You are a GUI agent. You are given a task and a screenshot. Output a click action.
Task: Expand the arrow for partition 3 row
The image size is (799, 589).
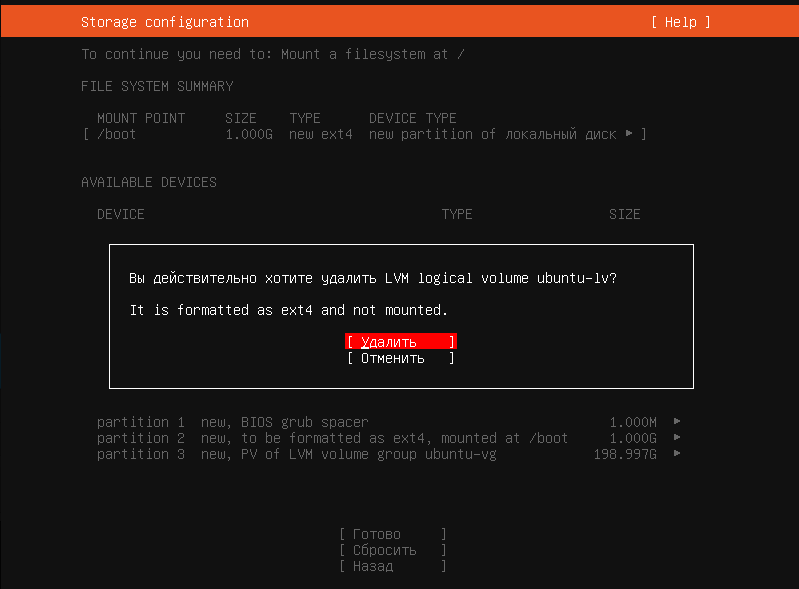[x=677, y=453]
